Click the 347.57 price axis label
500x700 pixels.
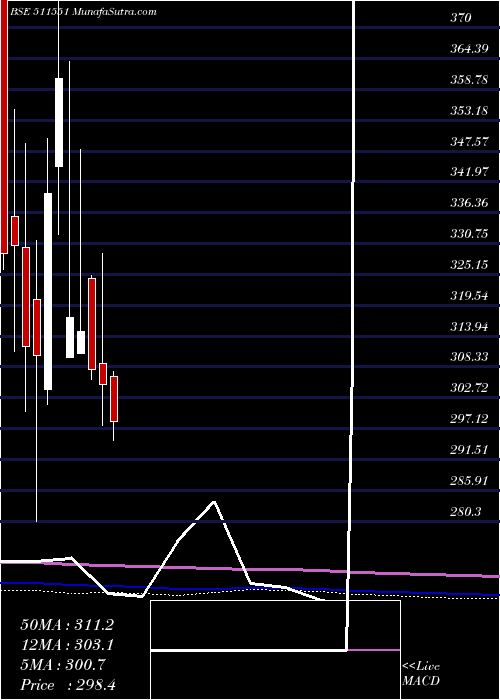click(469, 142)
